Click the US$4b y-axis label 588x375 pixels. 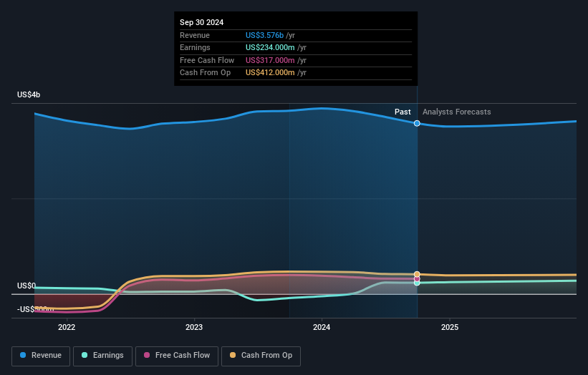point(29,94)
